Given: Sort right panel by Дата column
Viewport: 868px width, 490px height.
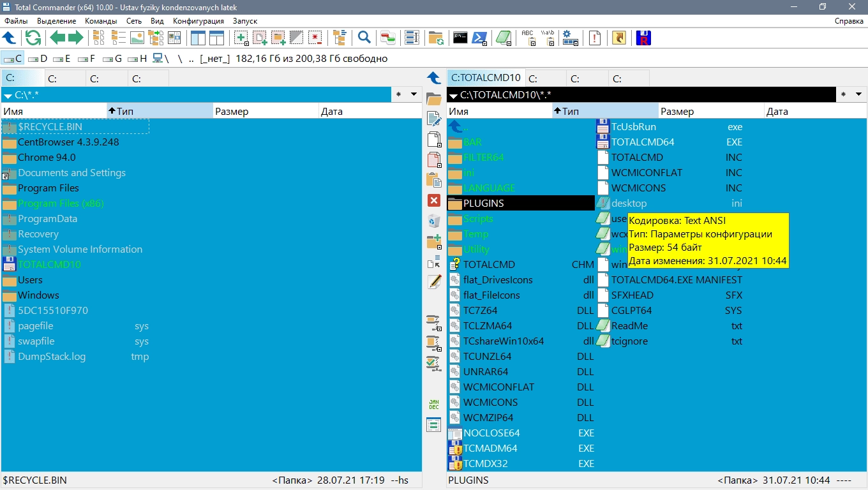Looking at the screenshot, I should tap(815, 111).
